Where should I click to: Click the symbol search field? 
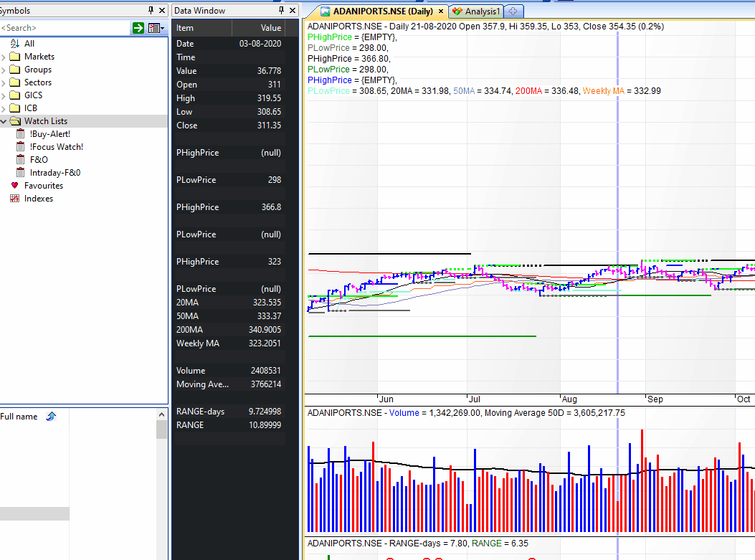coord(65,28)
